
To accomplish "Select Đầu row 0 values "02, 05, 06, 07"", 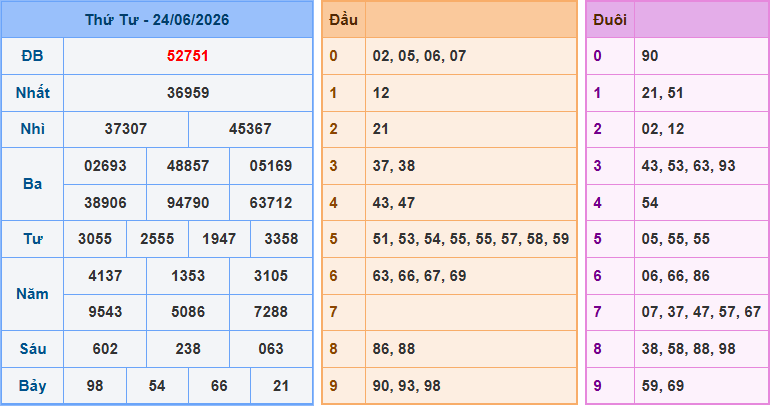I will [x=419, y=56].
